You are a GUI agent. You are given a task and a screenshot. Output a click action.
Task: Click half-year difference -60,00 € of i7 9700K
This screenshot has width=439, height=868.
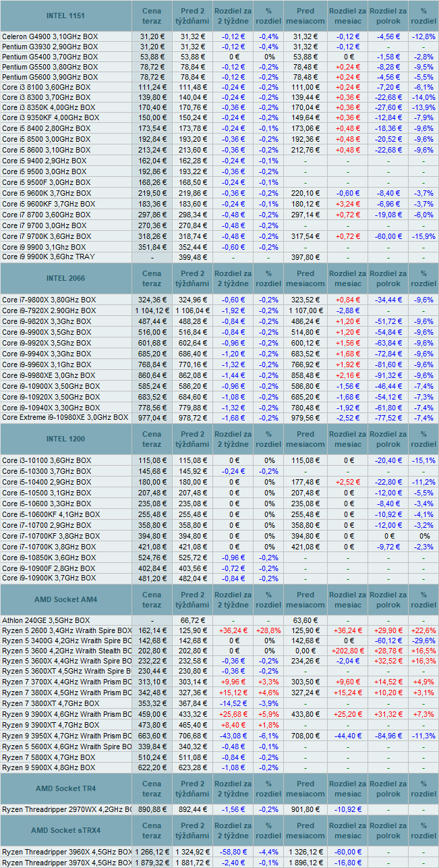tap(390, 236)
